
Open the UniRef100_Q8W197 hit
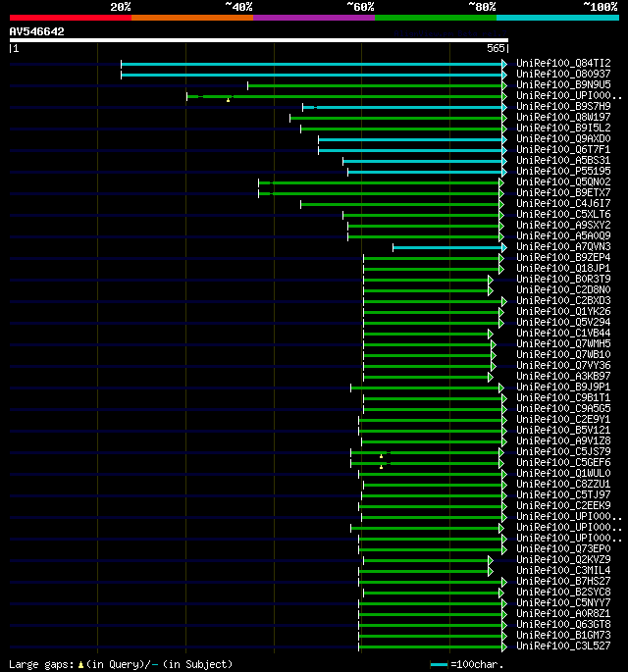click(563, 117)
